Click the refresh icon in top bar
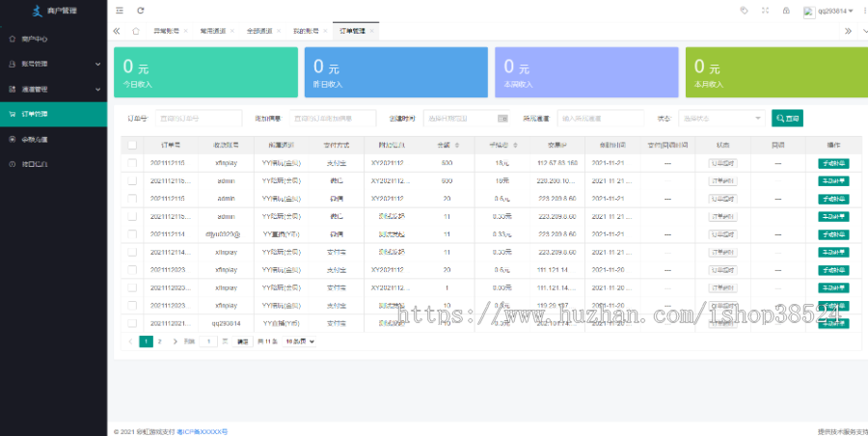 click(141, 11)
